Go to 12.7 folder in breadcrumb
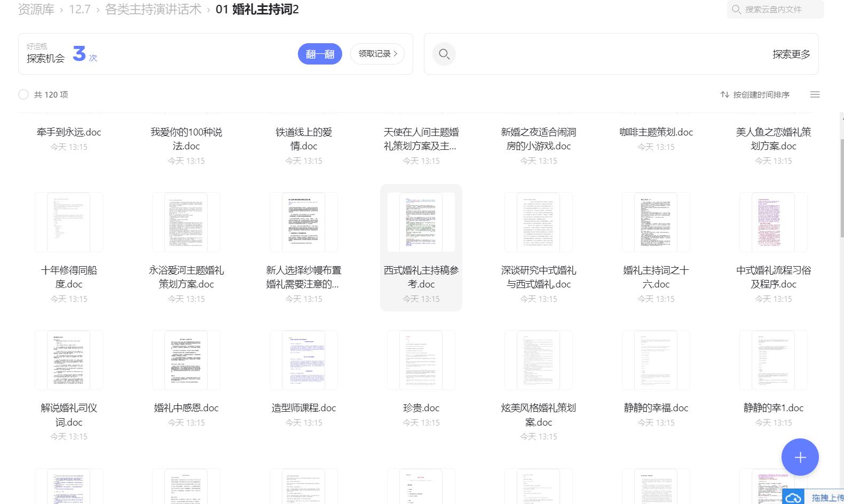 (x=80, y=10)
